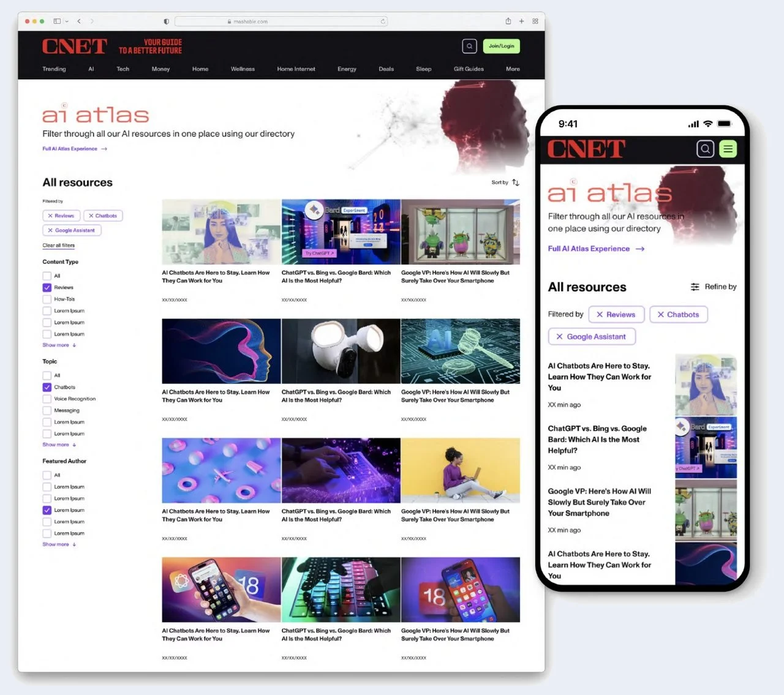Check the All box under Content Type
This screenshot has height=695, width=784.
pos(47,276)
